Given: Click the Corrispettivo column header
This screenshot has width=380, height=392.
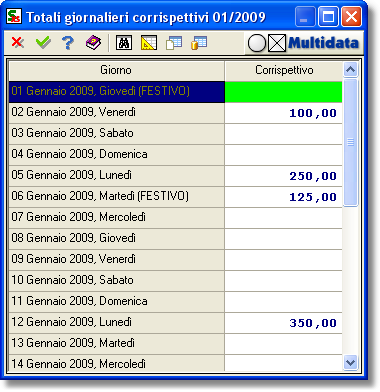Looking at the screenshot, I should pyautogui.click(x=284, y=70).
